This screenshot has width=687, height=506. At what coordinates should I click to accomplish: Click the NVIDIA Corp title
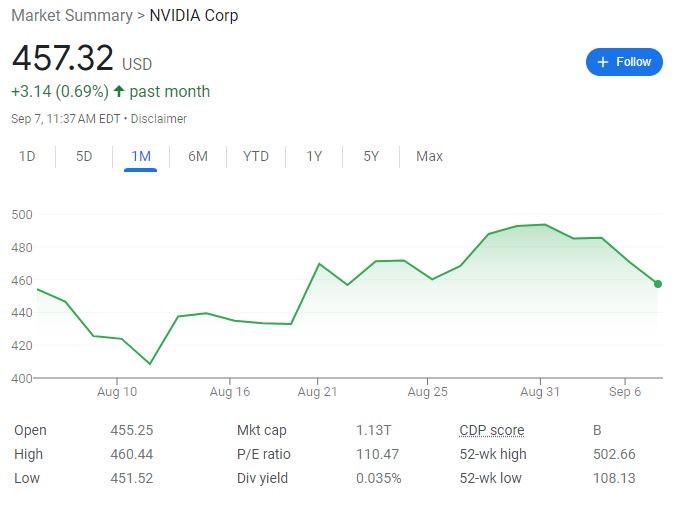[194, 16]
